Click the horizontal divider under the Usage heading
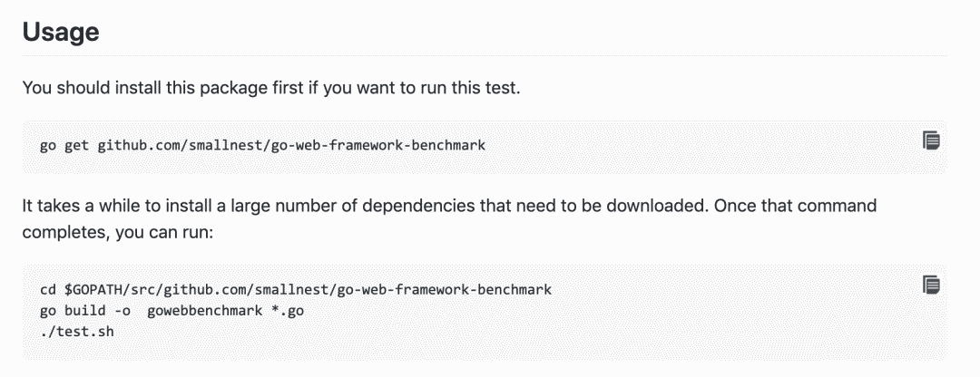Screen dimensions: 980x377 coord(485,55)
